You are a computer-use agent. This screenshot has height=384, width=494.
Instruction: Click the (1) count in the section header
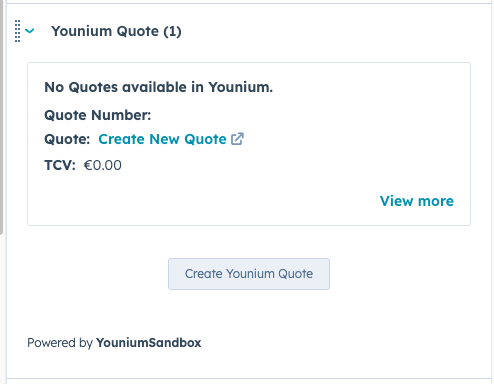(172, 31)
